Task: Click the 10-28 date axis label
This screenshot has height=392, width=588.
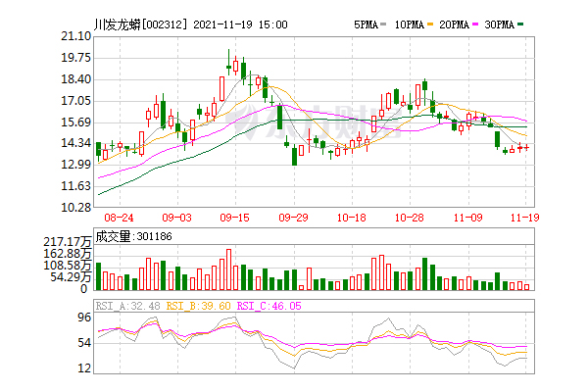Action: (x=409, y=217)
